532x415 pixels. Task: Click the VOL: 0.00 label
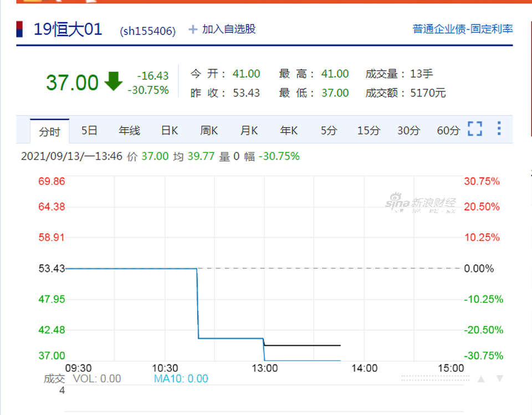(97, 379)
